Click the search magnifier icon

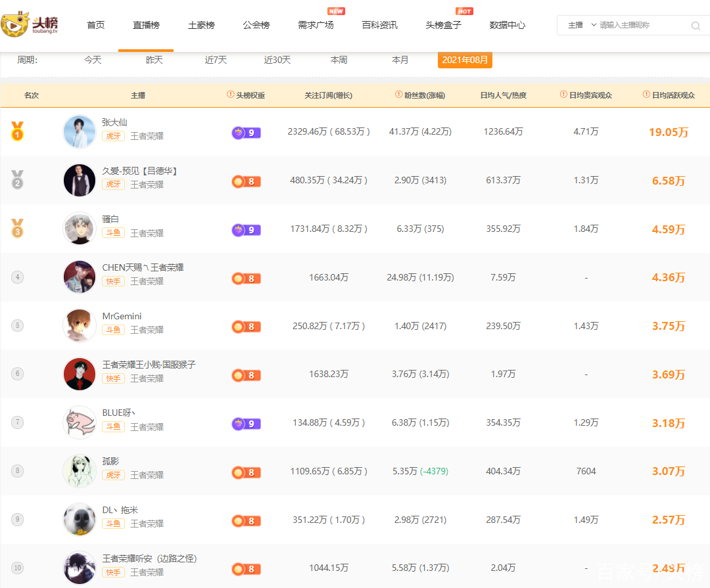(696, 26)
